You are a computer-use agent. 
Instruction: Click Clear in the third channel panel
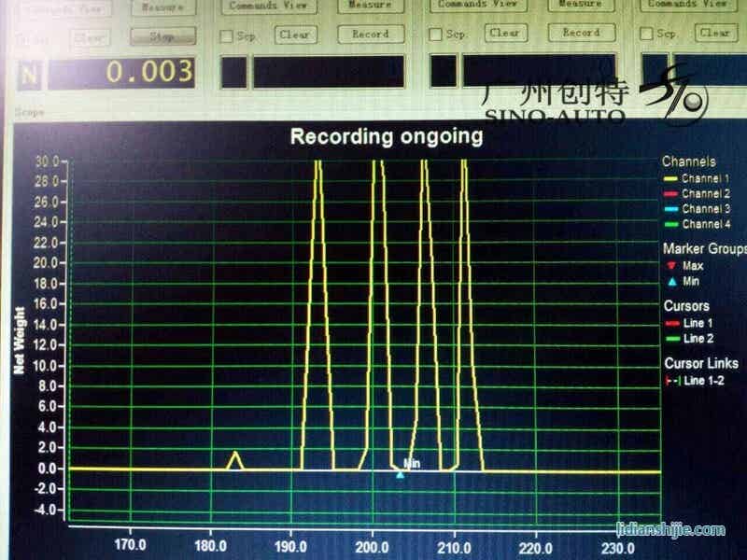[x=504, y=34]
